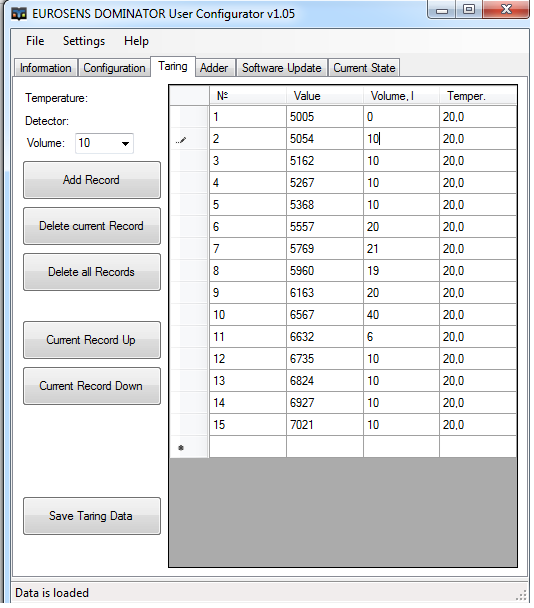Click the EUROSENS application icon in title bar
Screen dimensions: 534x608
[x=18, y=14]
